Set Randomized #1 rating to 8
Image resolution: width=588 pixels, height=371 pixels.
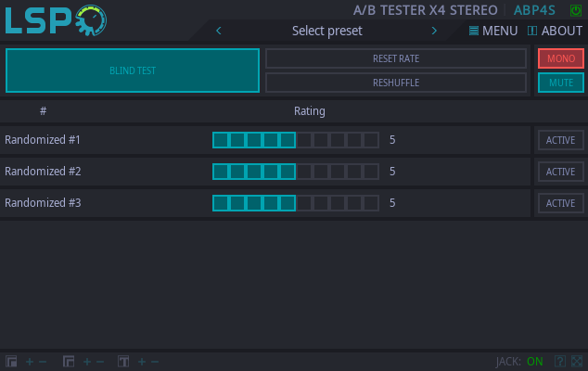point(338,140)
